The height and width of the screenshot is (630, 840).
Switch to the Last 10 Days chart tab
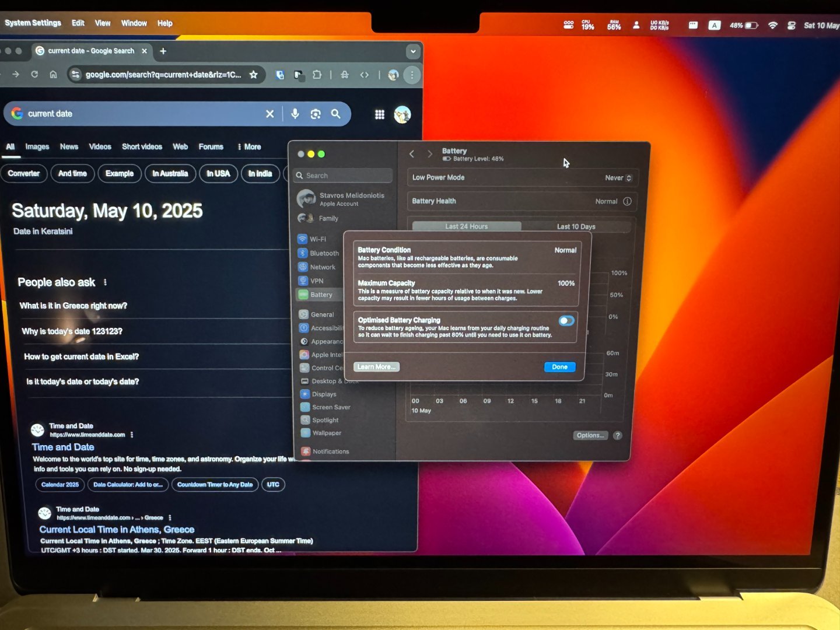point(576,226)
